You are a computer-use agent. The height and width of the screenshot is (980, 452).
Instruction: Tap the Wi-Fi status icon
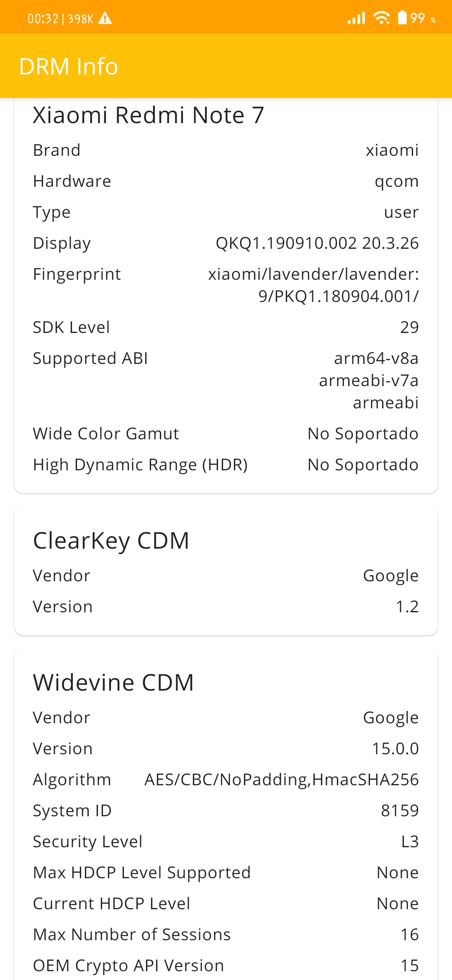381,18
